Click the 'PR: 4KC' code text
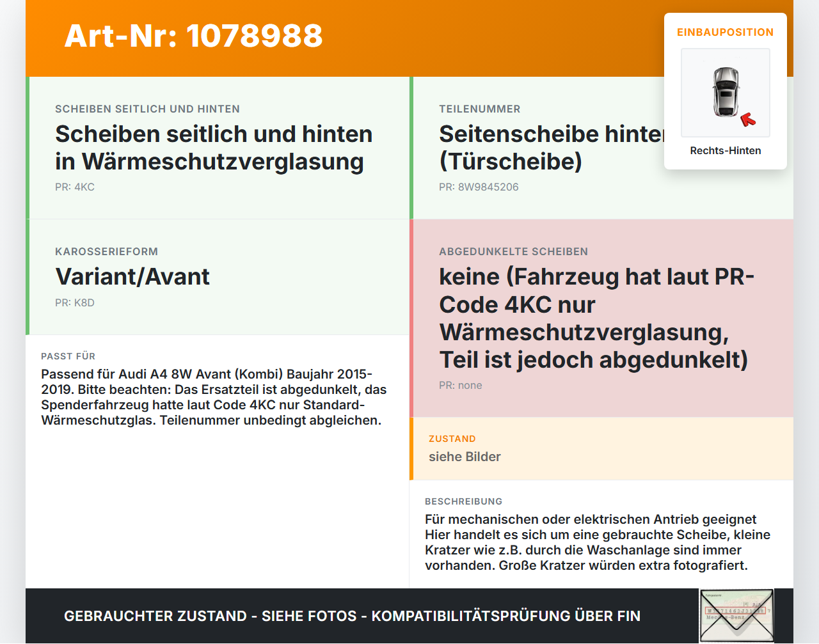This screenshot has height=644, width=819. click(75, 187)
